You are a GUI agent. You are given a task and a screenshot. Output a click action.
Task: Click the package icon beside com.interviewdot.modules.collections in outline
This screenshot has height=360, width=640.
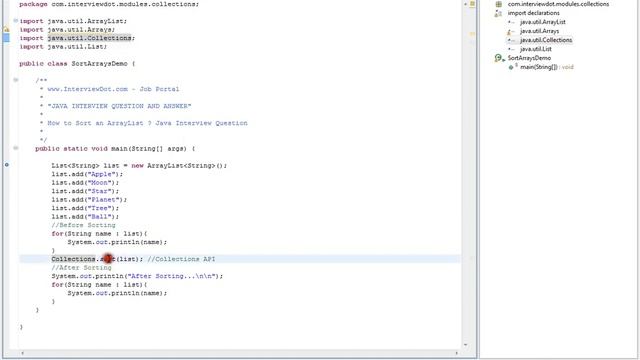498,4
